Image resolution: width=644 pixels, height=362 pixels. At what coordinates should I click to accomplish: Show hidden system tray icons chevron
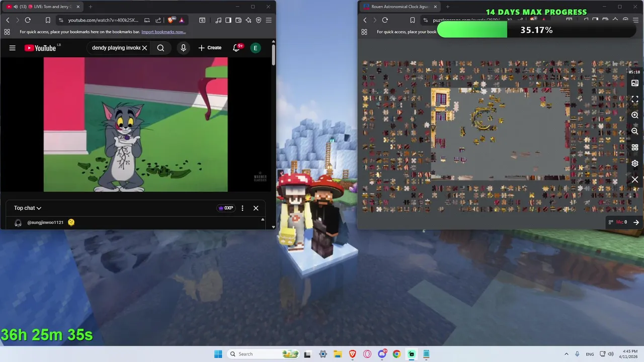click(566, 354)
